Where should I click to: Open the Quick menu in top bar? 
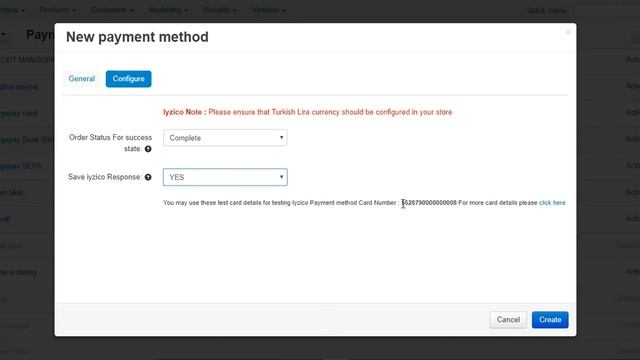tap(546, 11)
